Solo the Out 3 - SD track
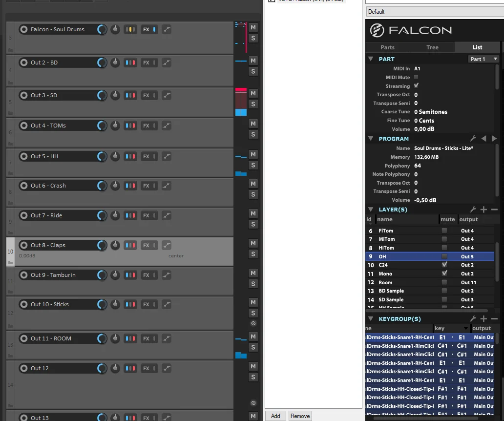Screen dimensions: 504x421 (x=253, y=104)
